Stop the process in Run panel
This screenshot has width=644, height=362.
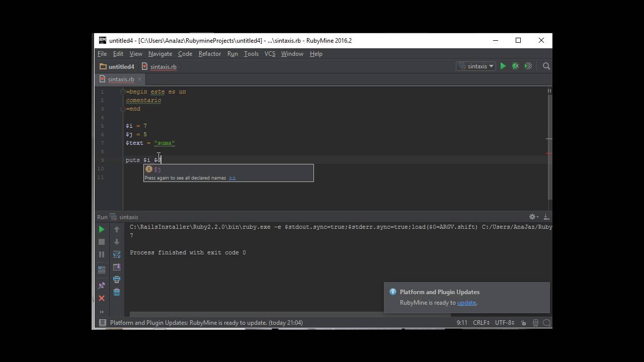[x=102, y=242]
